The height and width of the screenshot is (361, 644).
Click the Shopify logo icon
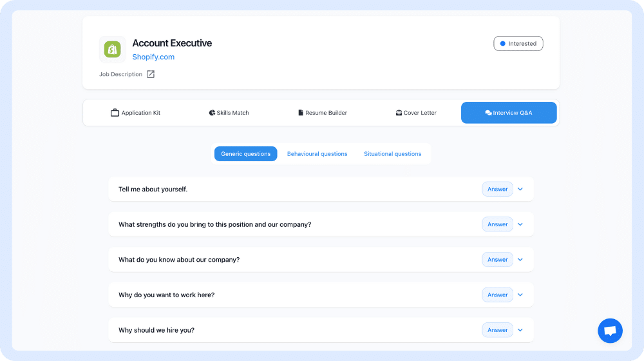[113, 50]
